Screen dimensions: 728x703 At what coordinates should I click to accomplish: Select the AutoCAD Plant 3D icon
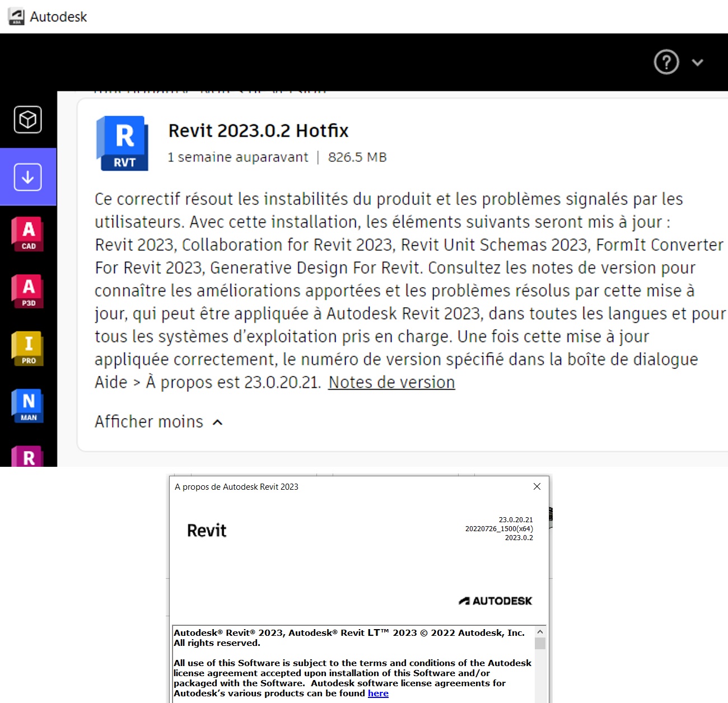coord(27,291)
